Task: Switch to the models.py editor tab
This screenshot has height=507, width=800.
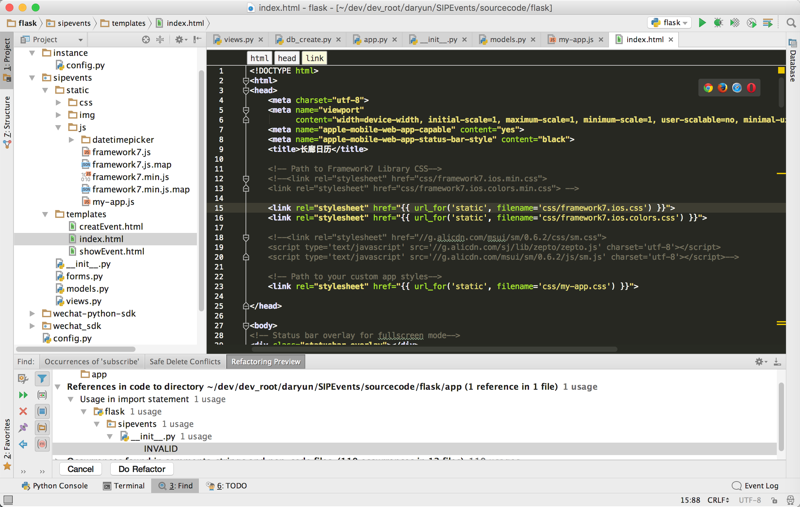Action: pos(506,40)
